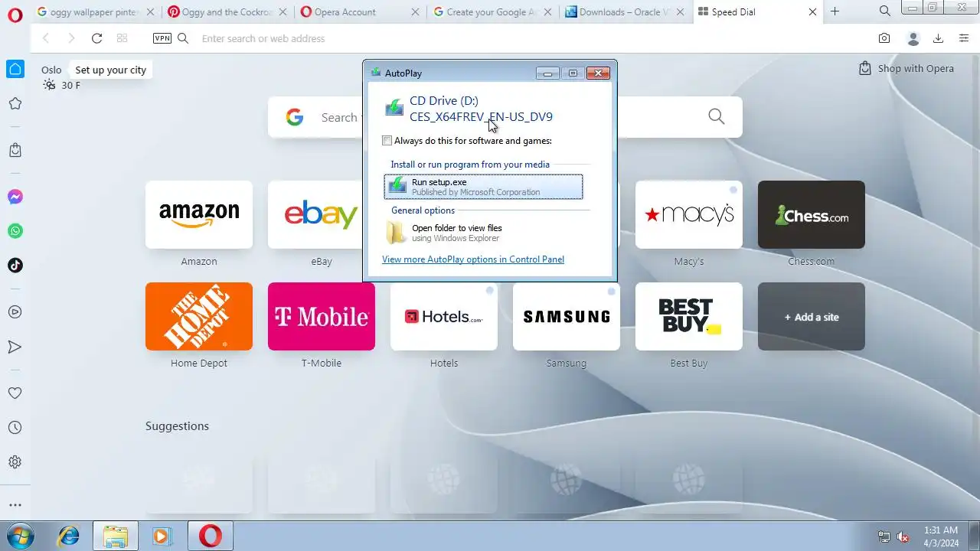Open My Flow sidebar icon
This screenshot has height=551, width=980.
coord(15,347)
